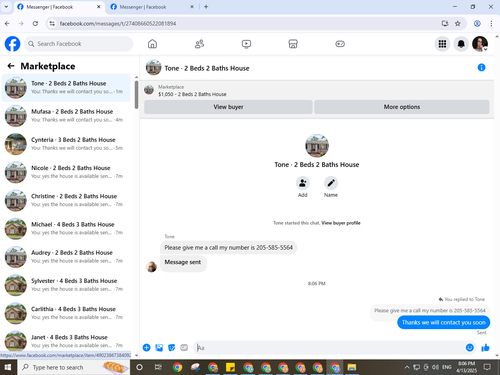Screen dimensions: 500x375
Task: Open the Video (Watch) icon
Action: tap(246, 44)
